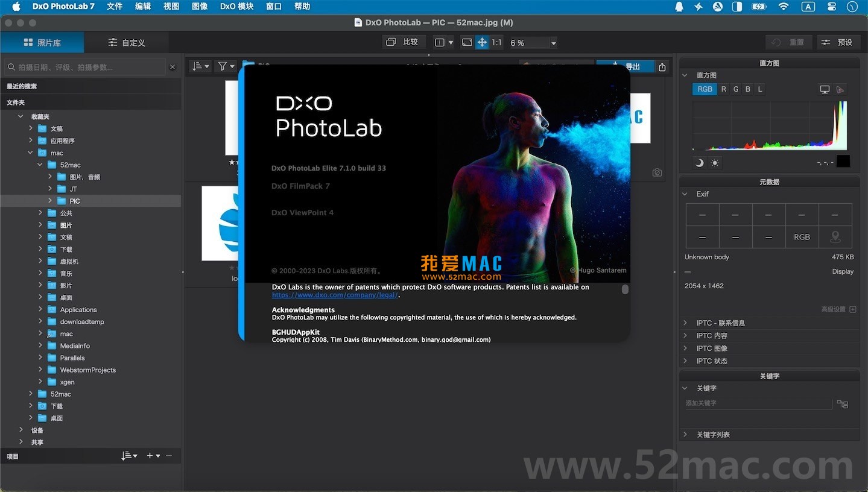Toggle shadow clipping moon icon
The height and width of the screenshot is (492, 868).
(x=699, y=163)
